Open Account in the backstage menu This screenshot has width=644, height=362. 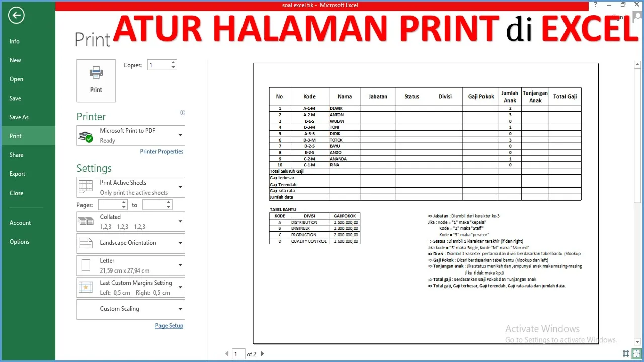tap(28, 223)
